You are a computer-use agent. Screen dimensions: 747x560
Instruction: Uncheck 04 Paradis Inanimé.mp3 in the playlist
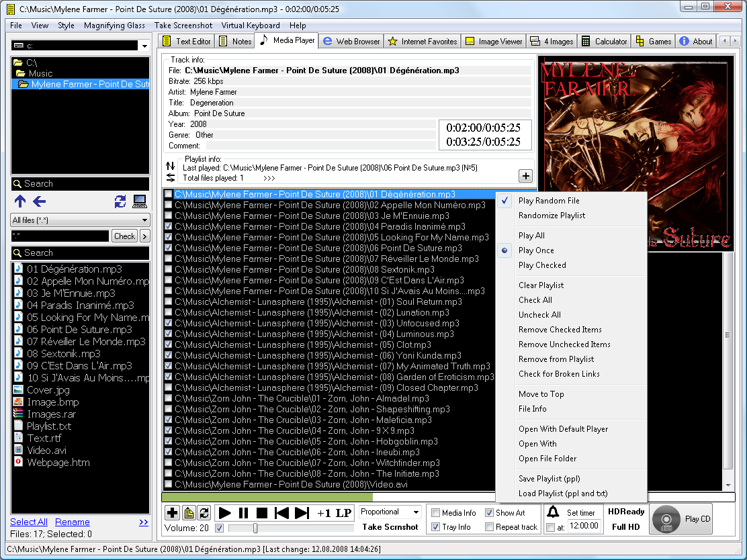click(x=168, y=226)
